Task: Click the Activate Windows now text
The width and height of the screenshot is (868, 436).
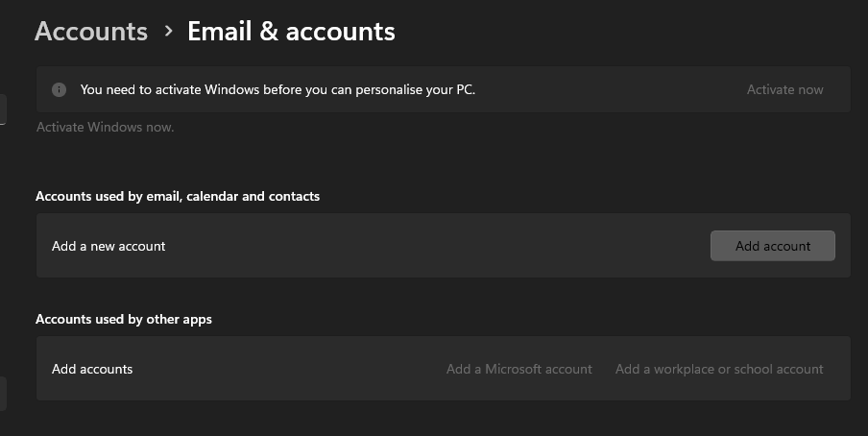Action: tap(105, 127)
